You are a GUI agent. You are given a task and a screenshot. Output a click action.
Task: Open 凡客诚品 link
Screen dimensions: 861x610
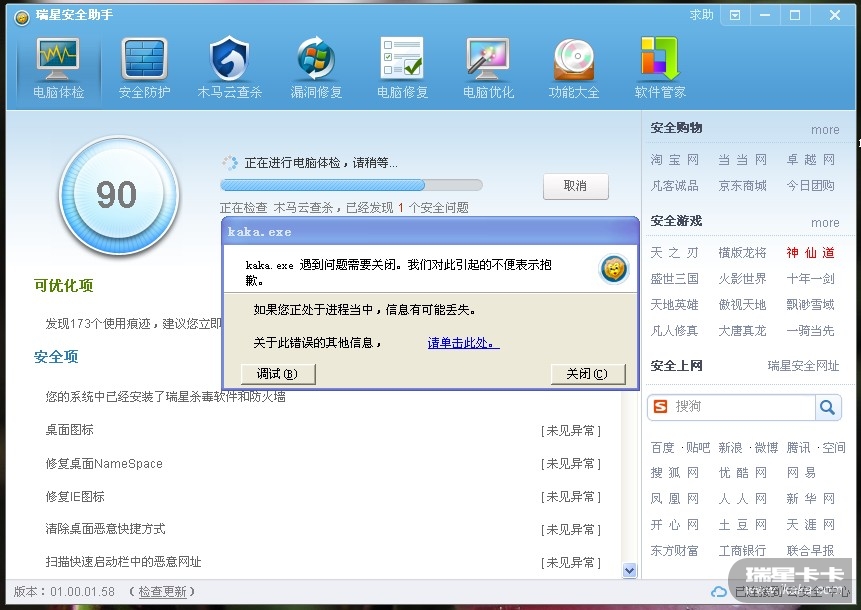coord(674,186)
